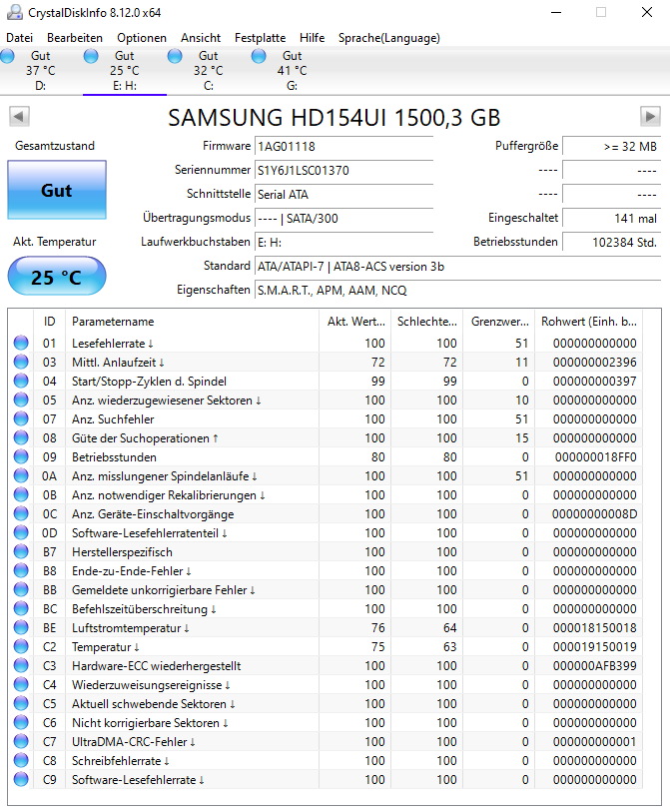Click status orb of attribute C7 UltraDMA-CRC-Fehler
Screen dimensions: 670x812
(21, 741)
